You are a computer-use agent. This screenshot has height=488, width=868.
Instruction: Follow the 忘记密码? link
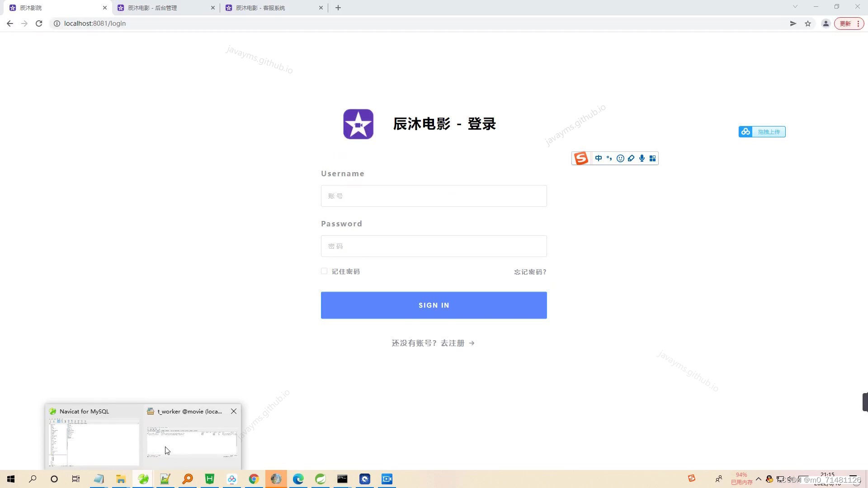click(x=530, y=272)
